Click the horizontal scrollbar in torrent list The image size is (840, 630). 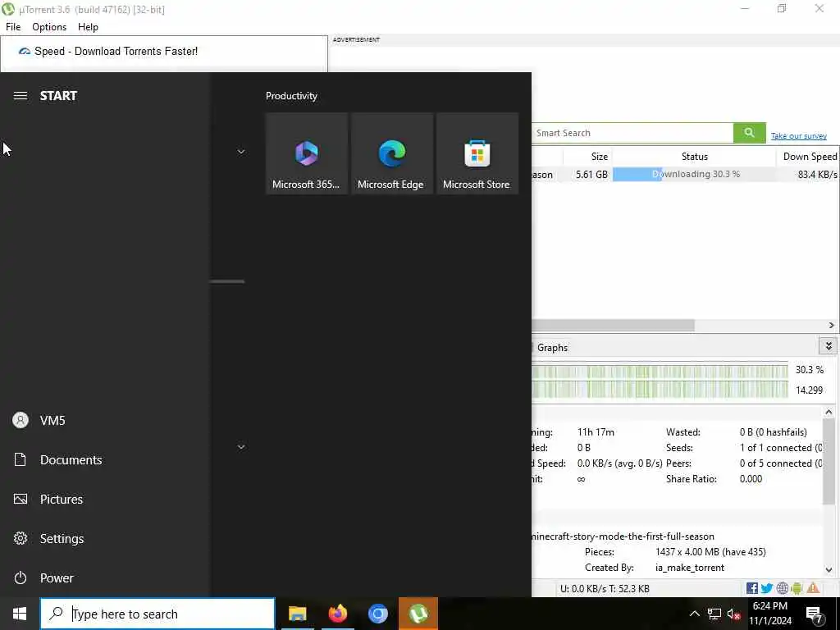point(614,325)
